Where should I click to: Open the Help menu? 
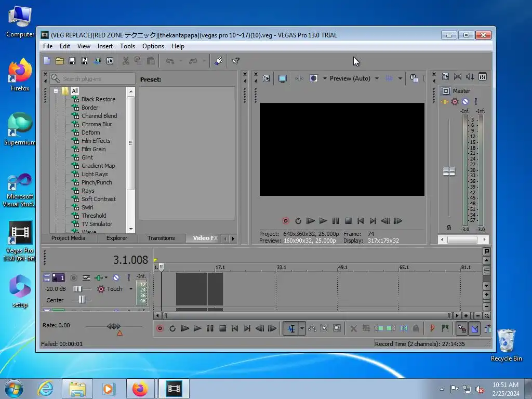[178, 46]
